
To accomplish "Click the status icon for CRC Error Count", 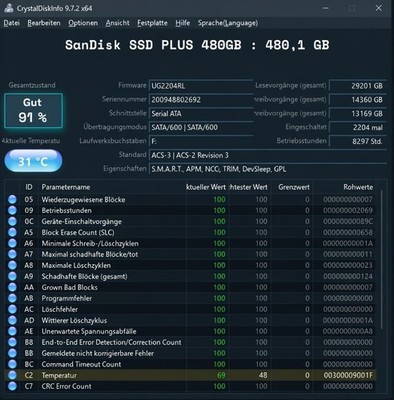I will tap(12, 386).
